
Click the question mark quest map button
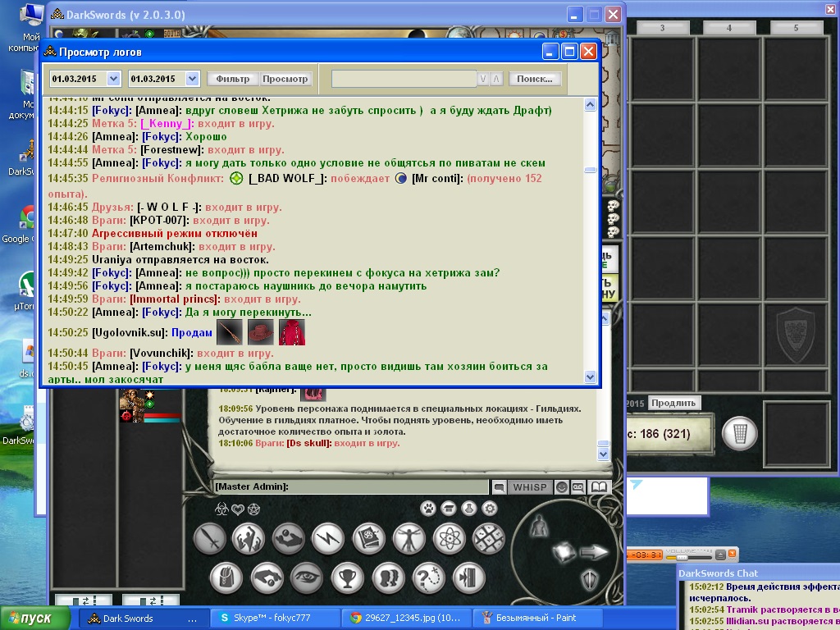click(428, 578)
